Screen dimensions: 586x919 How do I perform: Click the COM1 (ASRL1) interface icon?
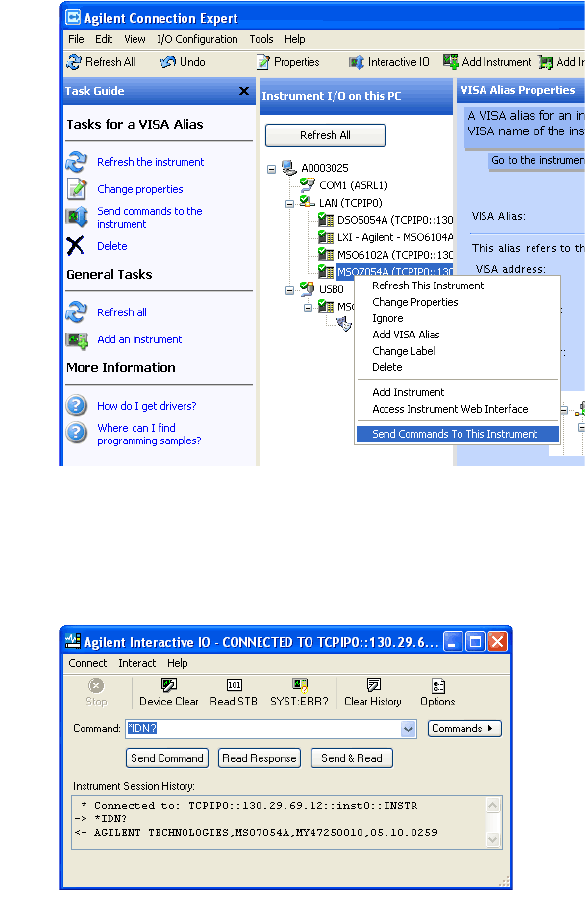(307, 185)
